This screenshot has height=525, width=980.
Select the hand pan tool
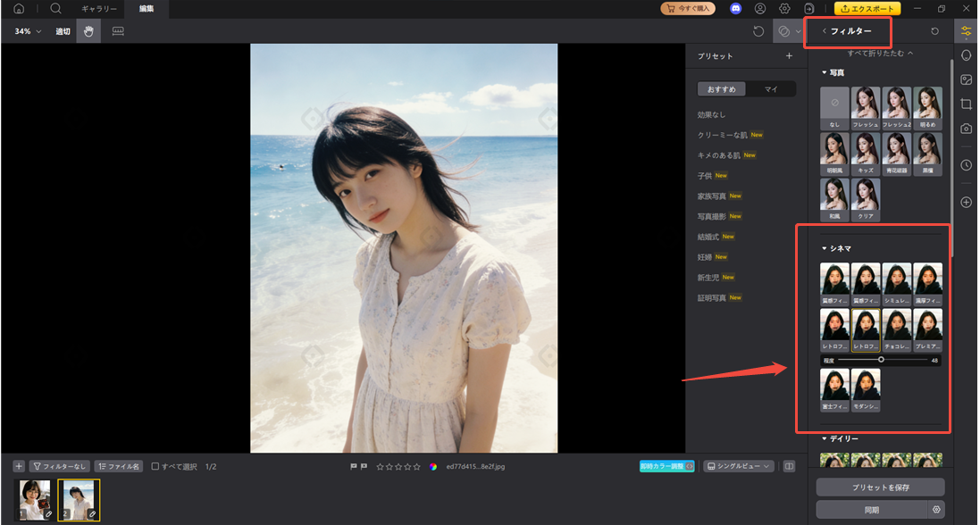(x=88, y=31)
